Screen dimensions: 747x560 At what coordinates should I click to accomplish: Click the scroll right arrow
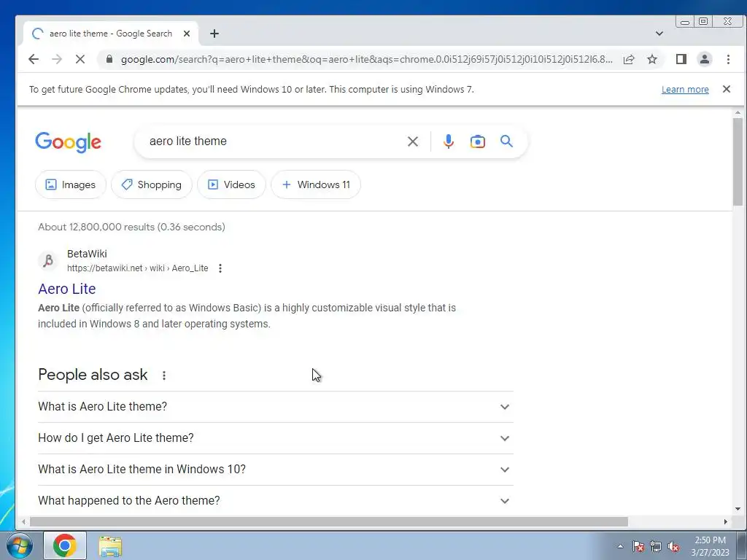pyautogui.click(x=726, y=522)
